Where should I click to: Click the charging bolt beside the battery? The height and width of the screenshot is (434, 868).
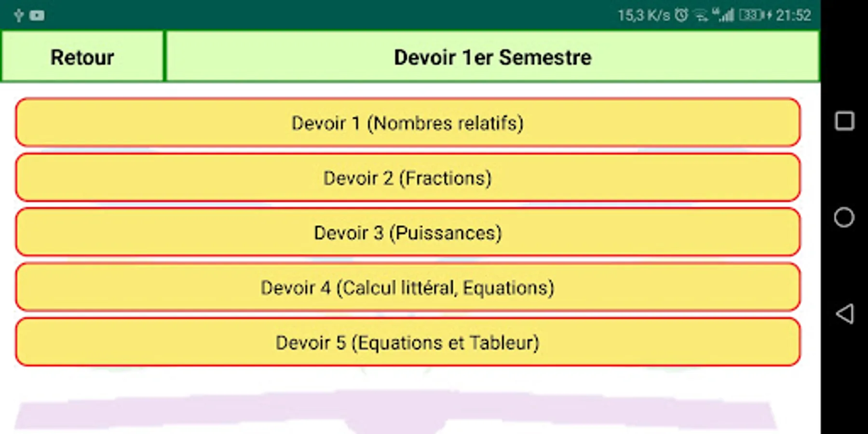(769, 15)
